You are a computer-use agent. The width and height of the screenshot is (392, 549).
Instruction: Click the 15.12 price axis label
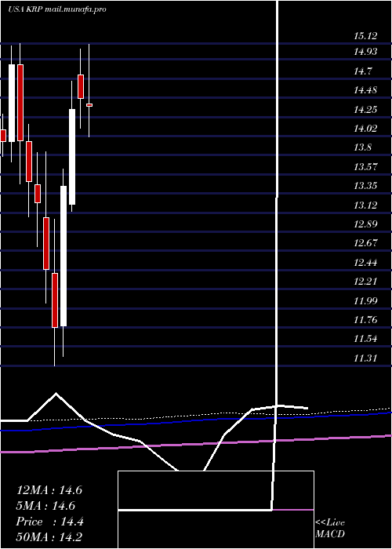tap(365, 36)
